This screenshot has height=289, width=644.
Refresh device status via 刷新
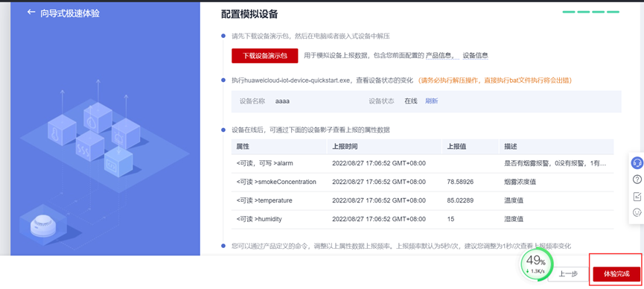pyautogui.click(x=431, y=101)
